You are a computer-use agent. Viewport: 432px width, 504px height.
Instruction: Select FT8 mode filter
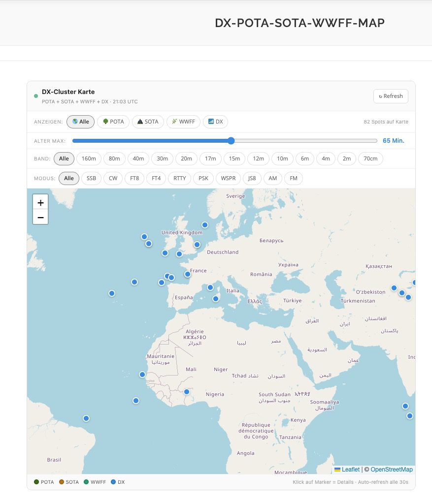(134, 178)
